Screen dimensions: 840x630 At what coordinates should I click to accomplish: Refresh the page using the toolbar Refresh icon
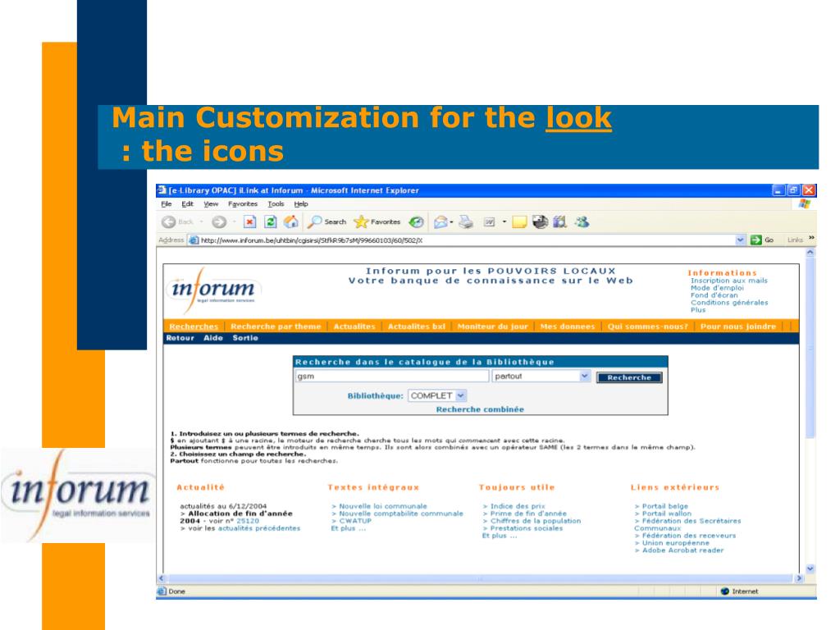pos(271,221)
